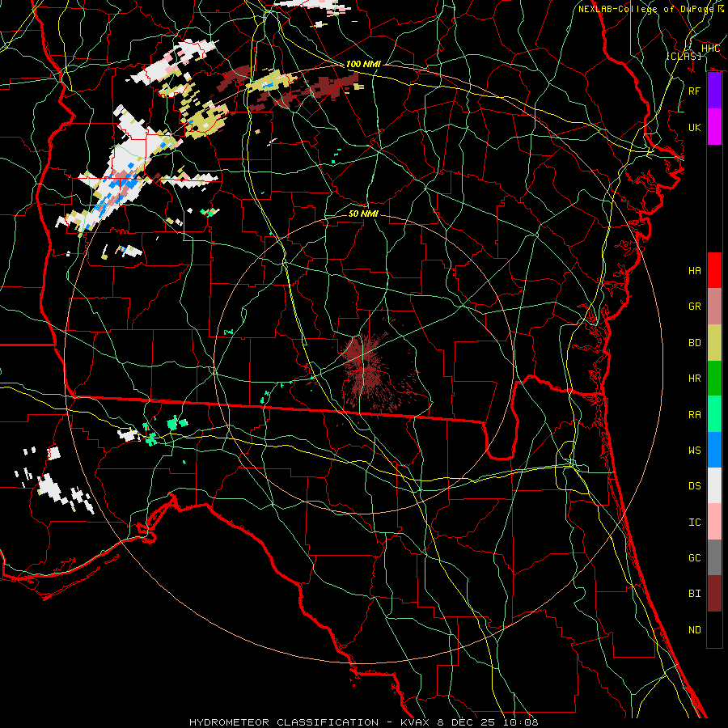
Task: Click the RA light-green legend swatch
Action: (714, 414)
